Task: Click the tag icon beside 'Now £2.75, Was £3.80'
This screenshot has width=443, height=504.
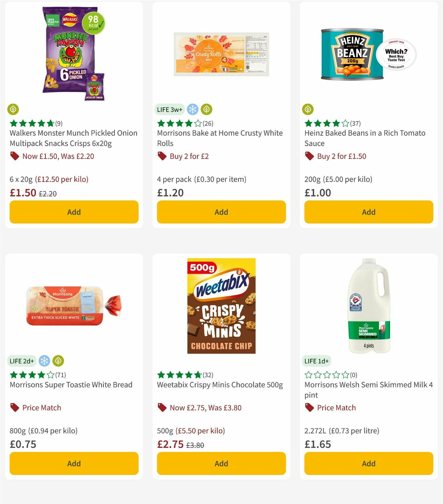Action: point(161,408)
